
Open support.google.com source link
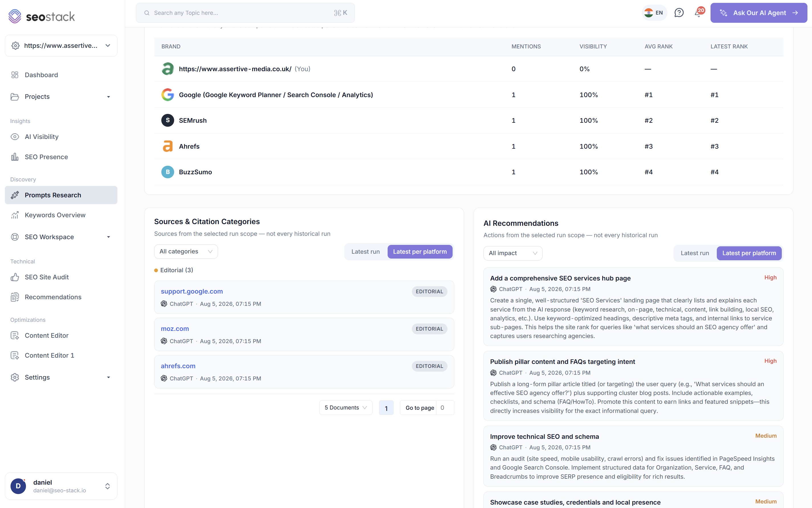tap(192, 291)
